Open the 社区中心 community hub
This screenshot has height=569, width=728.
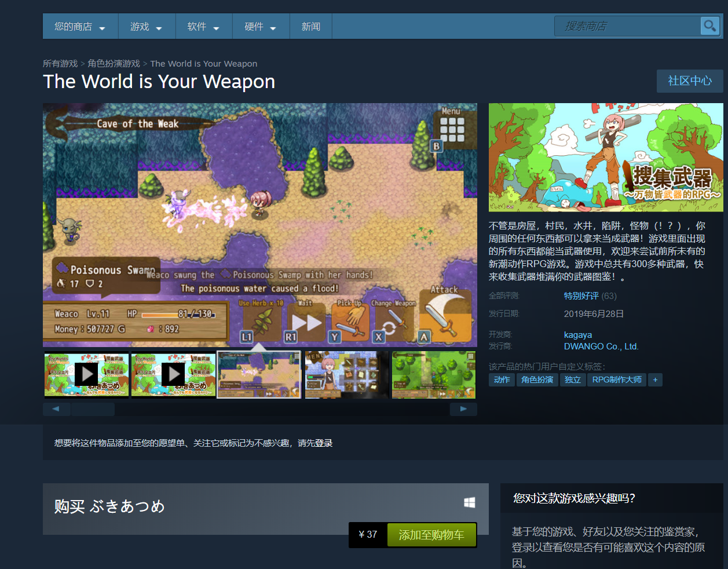coord(690,81)
